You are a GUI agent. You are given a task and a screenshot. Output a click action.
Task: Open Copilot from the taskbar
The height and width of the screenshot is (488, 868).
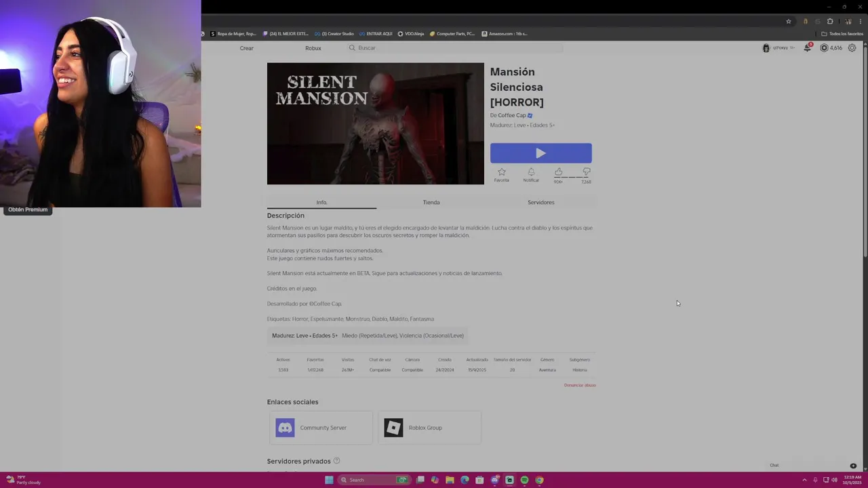pos(435,480)
